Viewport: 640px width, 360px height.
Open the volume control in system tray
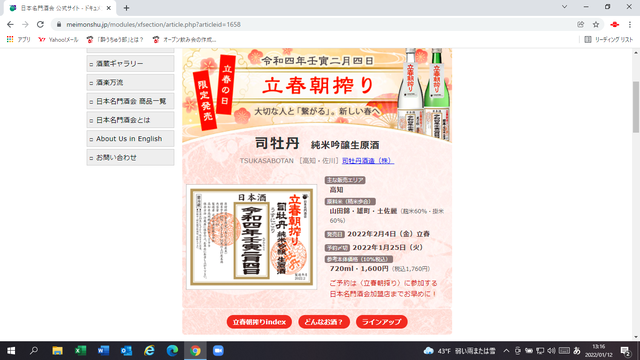tap(551, 351)
